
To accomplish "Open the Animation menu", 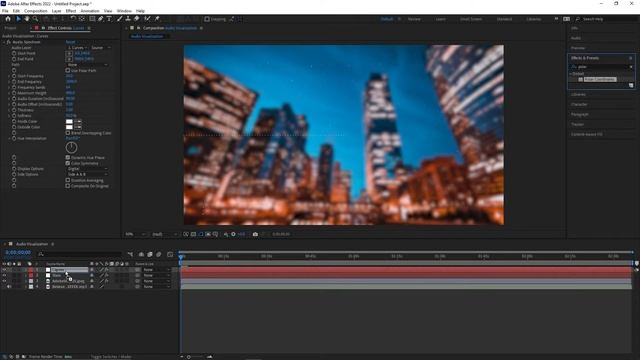I will 90,11.
